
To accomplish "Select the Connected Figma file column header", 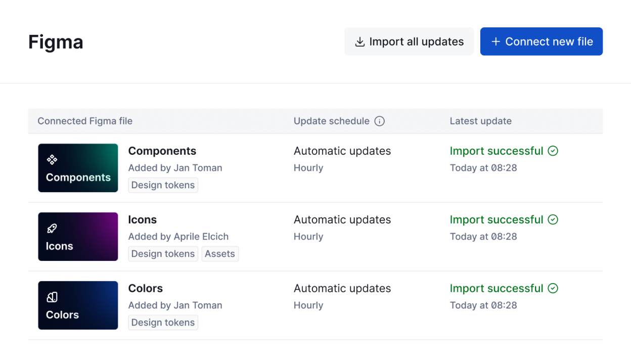I will click(x=84, y=121).
